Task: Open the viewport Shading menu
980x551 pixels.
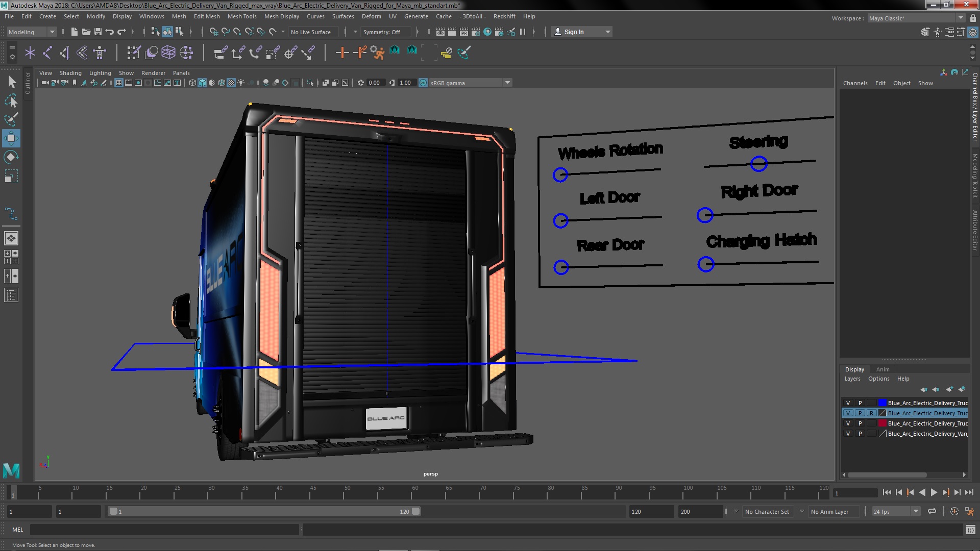Action: [70, 73]
